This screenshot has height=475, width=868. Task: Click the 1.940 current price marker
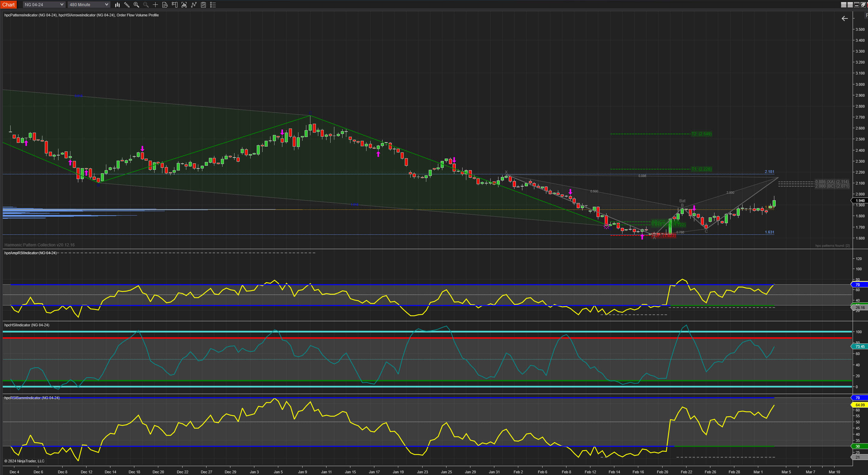pos(860,201)
